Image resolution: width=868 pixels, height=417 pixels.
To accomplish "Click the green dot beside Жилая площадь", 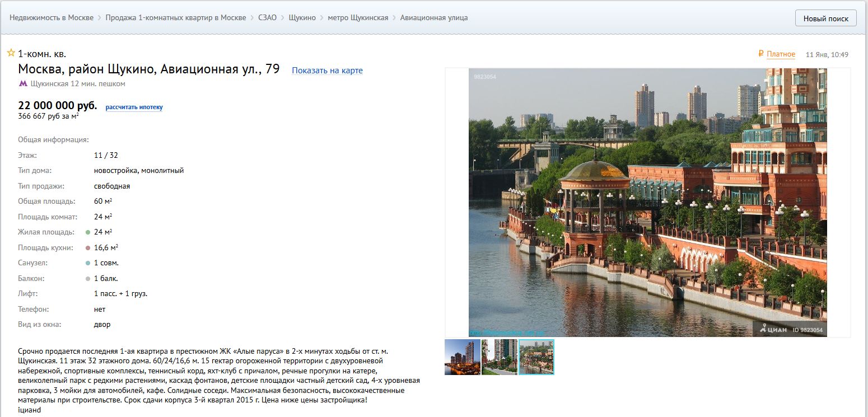I will [88, 232].
